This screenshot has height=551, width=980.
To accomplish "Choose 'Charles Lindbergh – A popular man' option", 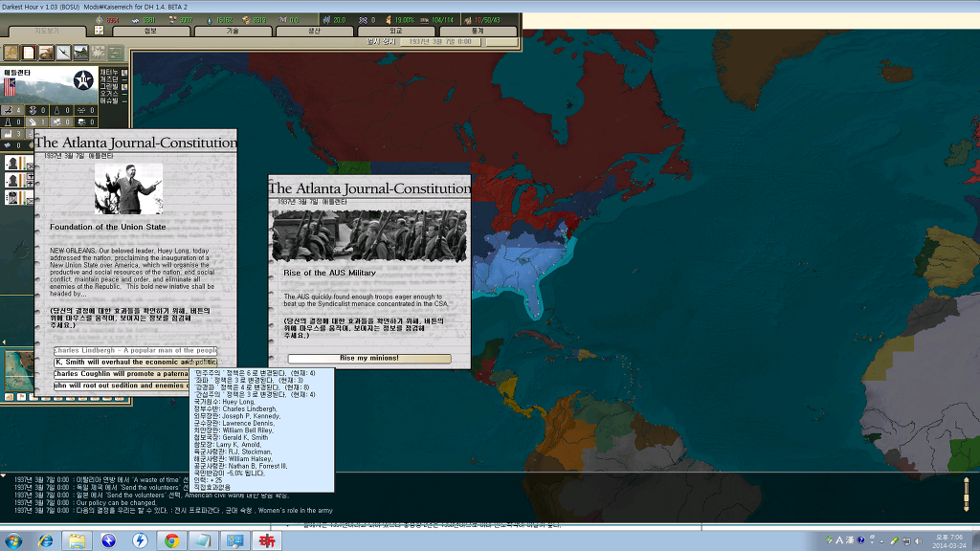I will tap(136, 350).
